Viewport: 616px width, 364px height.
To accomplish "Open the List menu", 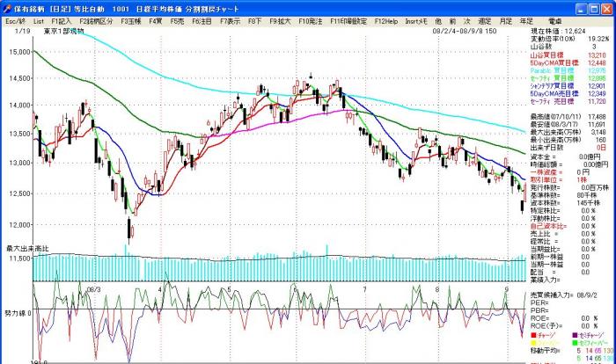I will tap(39, 22).
